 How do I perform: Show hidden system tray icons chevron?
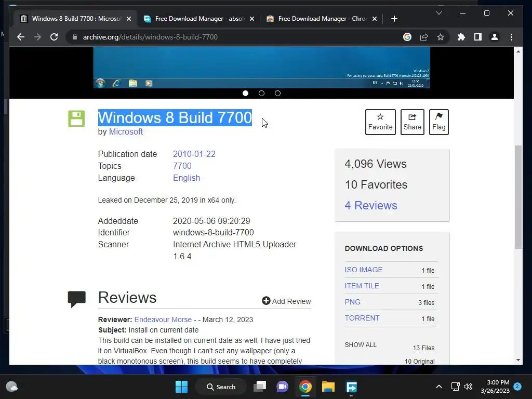pyautogui.click(x=438, y=387)
